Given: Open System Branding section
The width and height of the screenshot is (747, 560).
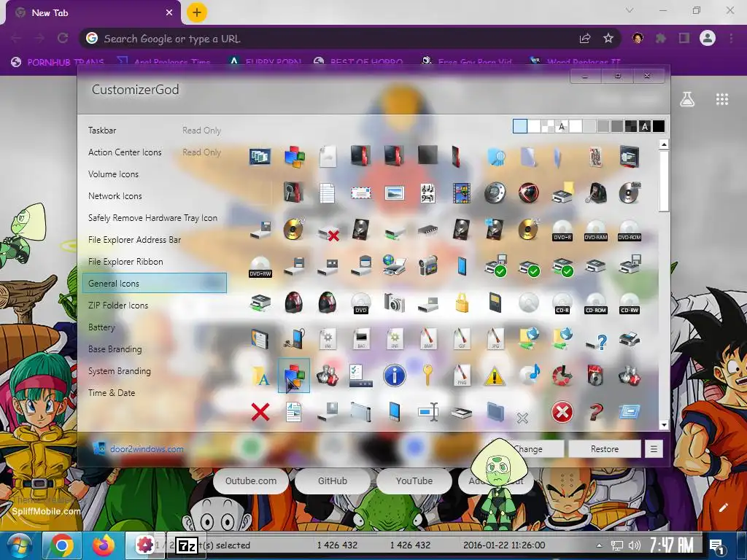Looking at the screenshot, I should coord(119,371).
